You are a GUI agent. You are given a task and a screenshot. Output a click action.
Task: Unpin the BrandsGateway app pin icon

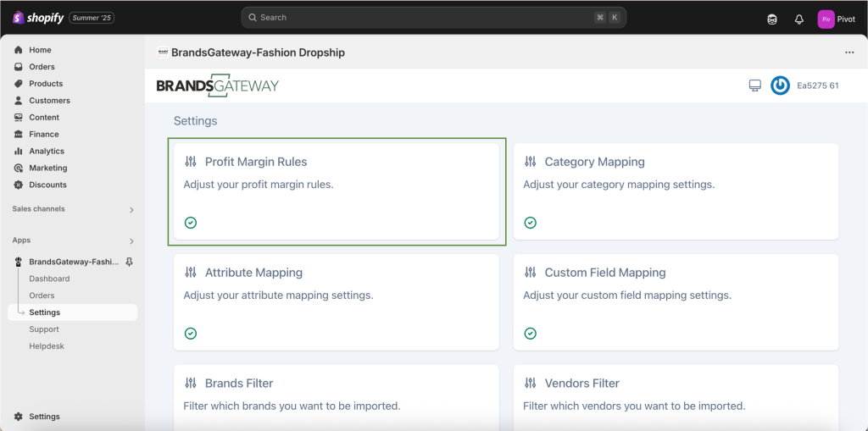(x=129, y=262)
